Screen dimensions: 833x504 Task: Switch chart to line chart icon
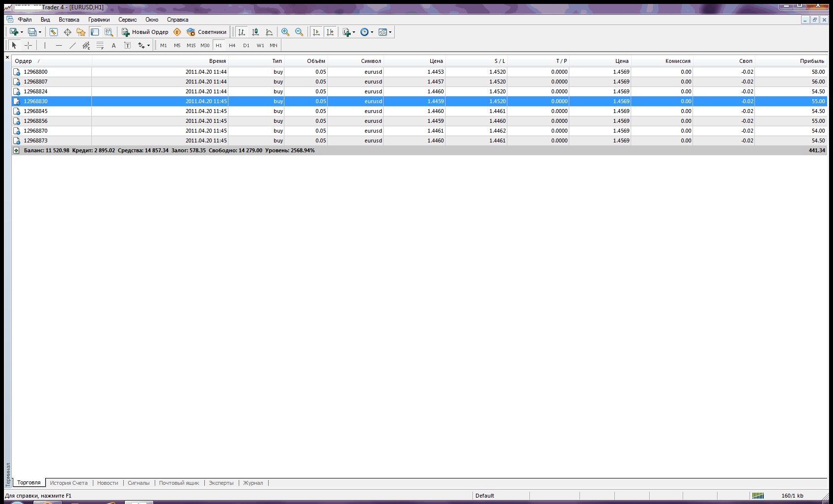coord(269,32)
